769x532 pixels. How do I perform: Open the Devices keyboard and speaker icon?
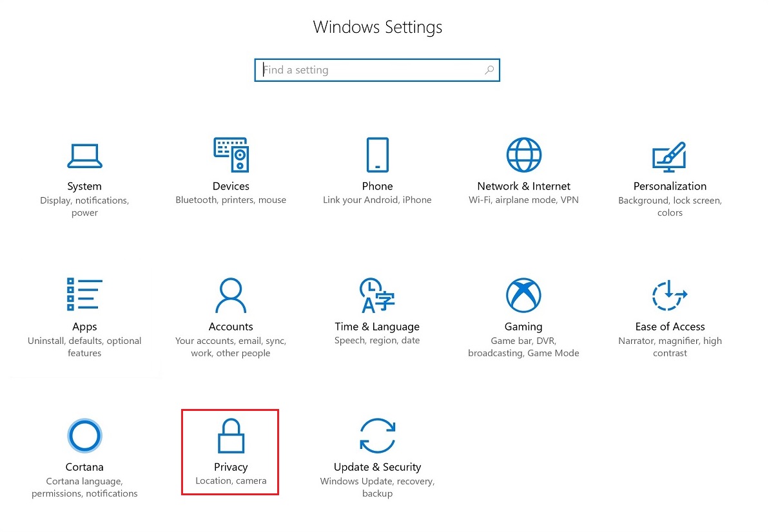click(x=231, y=155)
